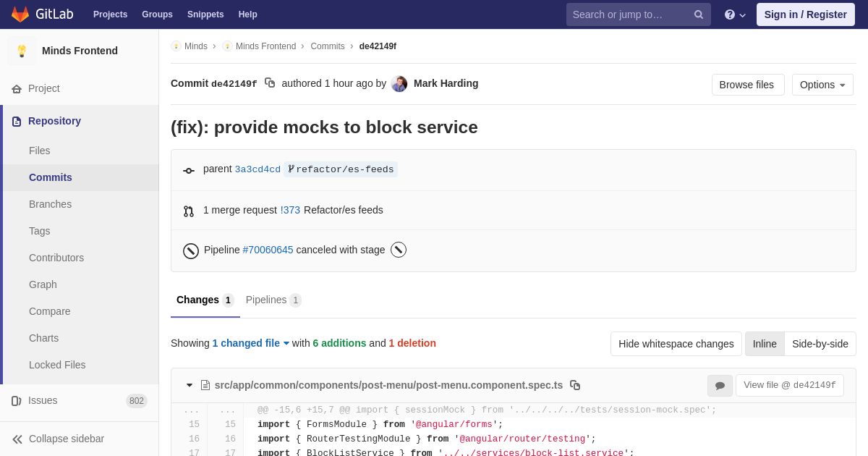Focus the Search or jump to field
The image size is (868, 456).
click(638, 14)
